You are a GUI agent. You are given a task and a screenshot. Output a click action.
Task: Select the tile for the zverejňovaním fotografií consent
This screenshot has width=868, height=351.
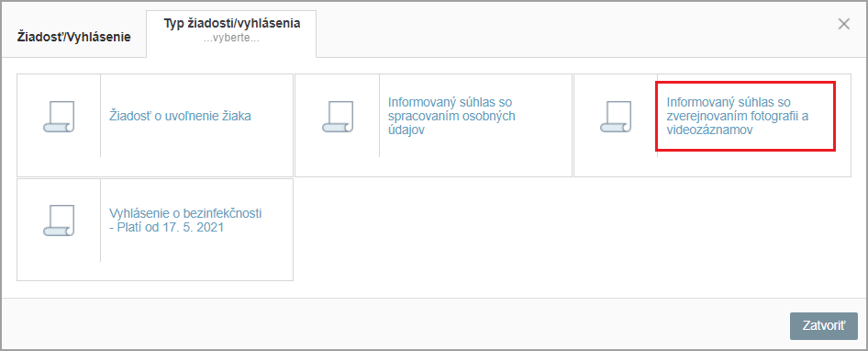click(x=712, y=125)
